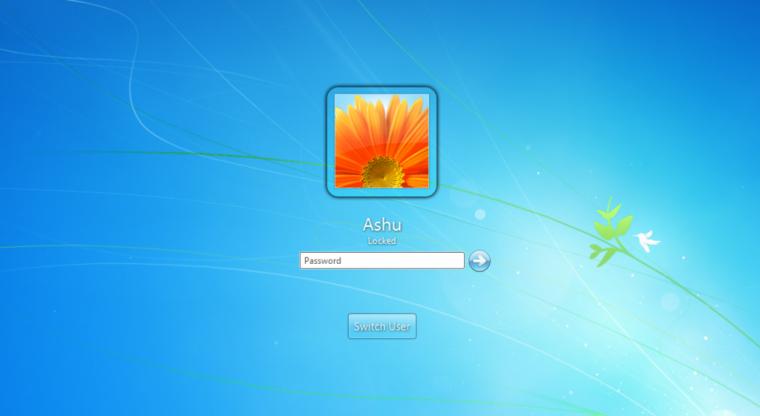Submit the password with the arrow icon
This screenshot has height=416, width=760.
(x=479, y=261)
